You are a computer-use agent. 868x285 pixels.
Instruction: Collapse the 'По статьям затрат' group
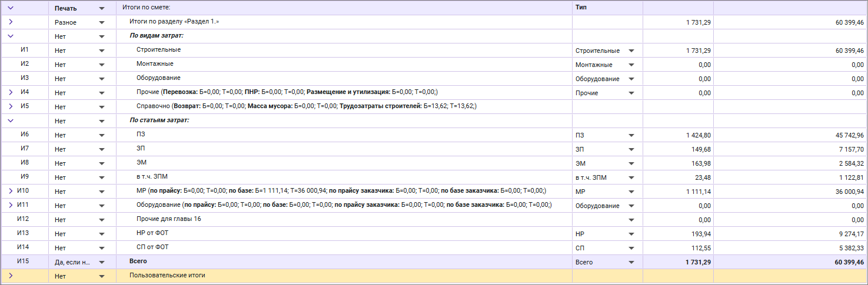click(10, 120)
